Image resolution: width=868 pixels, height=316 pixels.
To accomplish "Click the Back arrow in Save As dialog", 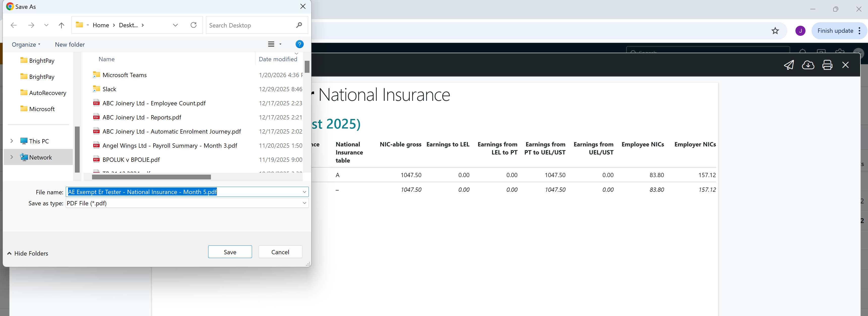I will [x=13, y=25].
